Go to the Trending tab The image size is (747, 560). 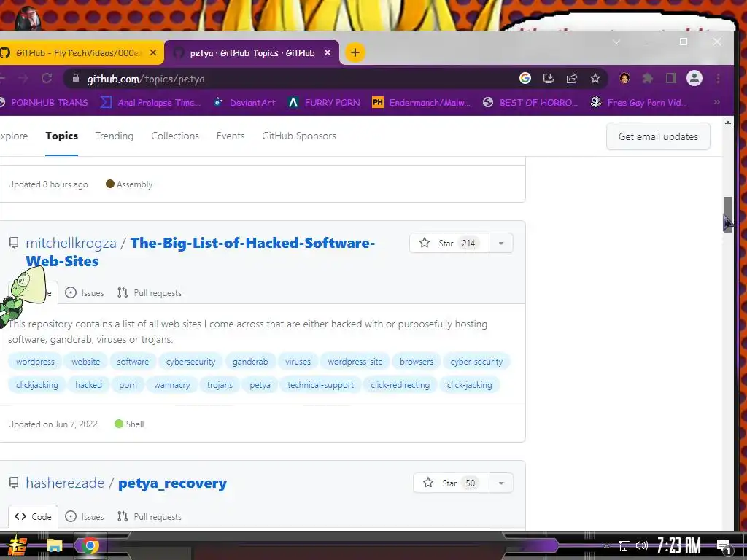(115, 136)
